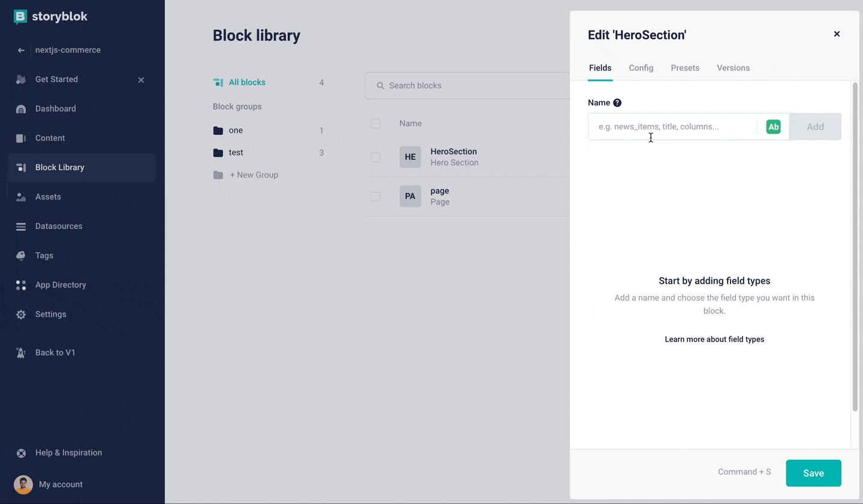863x504 pixels.
Task: Check the page row checkbox
Action: coord(376,197)
